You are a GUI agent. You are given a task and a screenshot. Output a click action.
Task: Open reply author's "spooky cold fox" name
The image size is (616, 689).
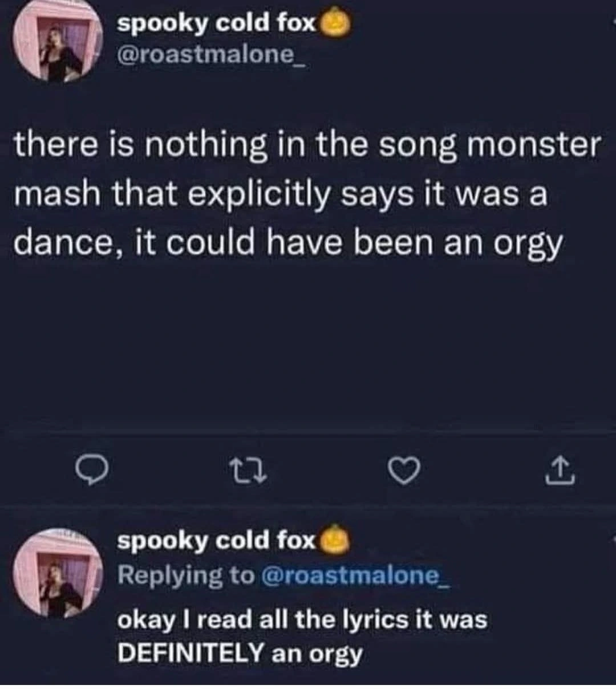216,540
